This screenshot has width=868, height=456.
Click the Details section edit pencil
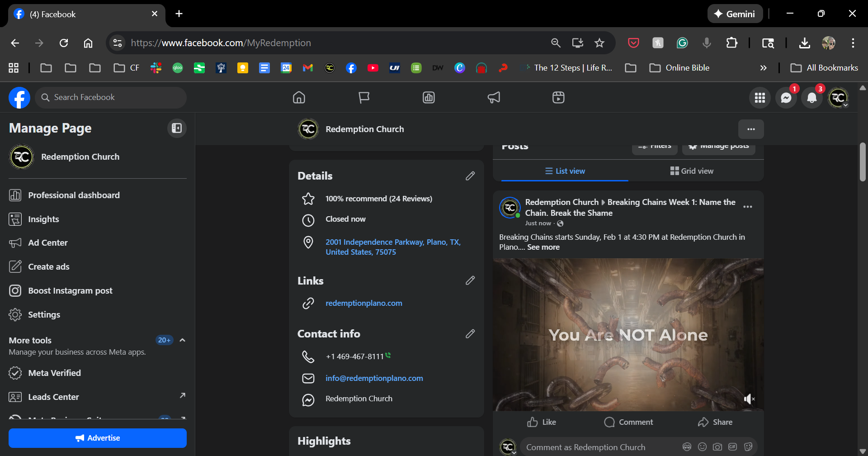(x=470, y=176)
